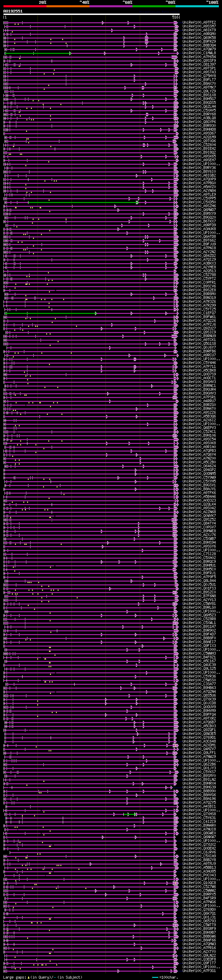Image resolution: width=222 pixels, height=980 pixels.
Task: Select hit label UniRef100_A2Q513
Action: click(199, 271)
